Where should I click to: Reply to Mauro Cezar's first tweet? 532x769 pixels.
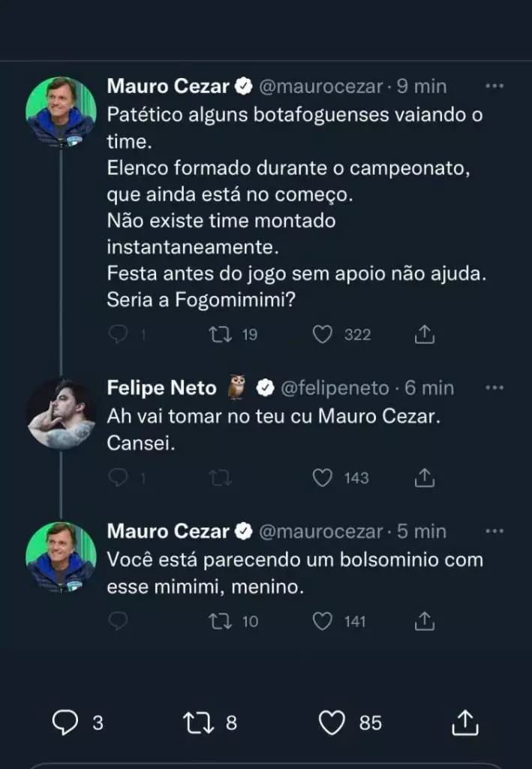click(119, 334)
